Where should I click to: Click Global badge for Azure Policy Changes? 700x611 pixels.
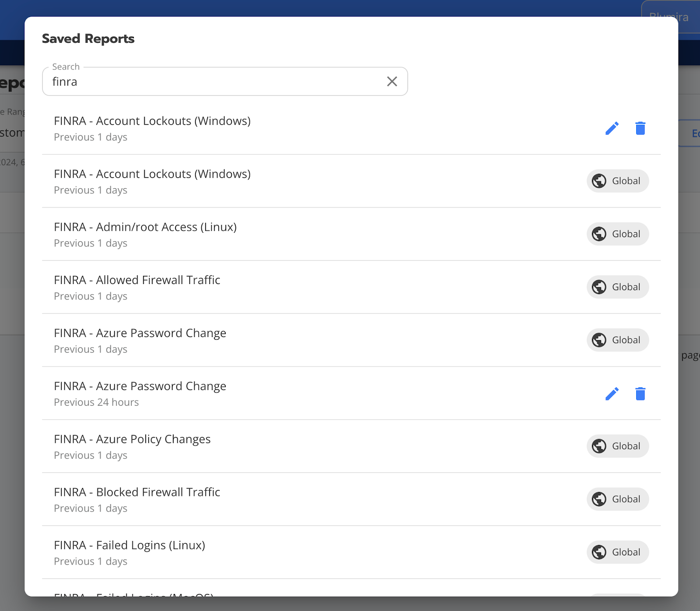click(617, 446)
